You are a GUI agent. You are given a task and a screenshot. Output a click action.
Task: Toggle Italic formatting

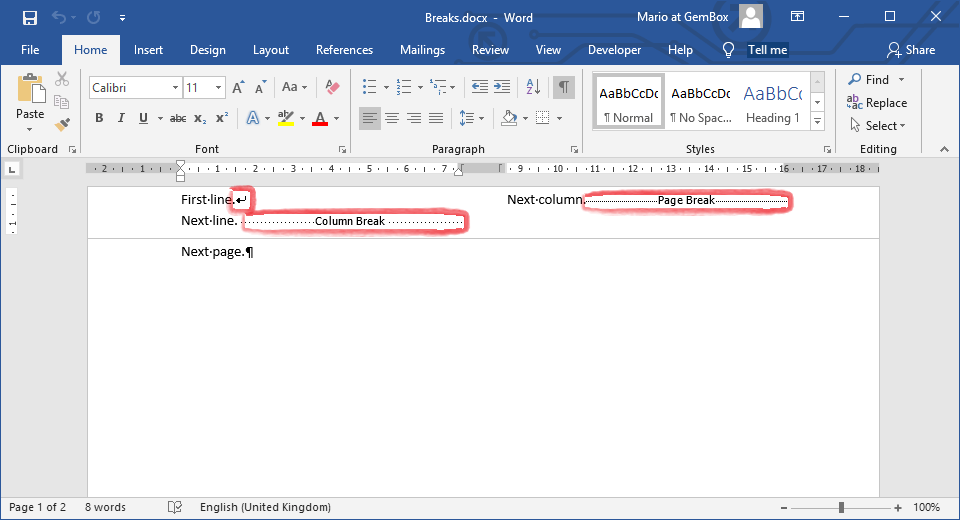(121, 118)
